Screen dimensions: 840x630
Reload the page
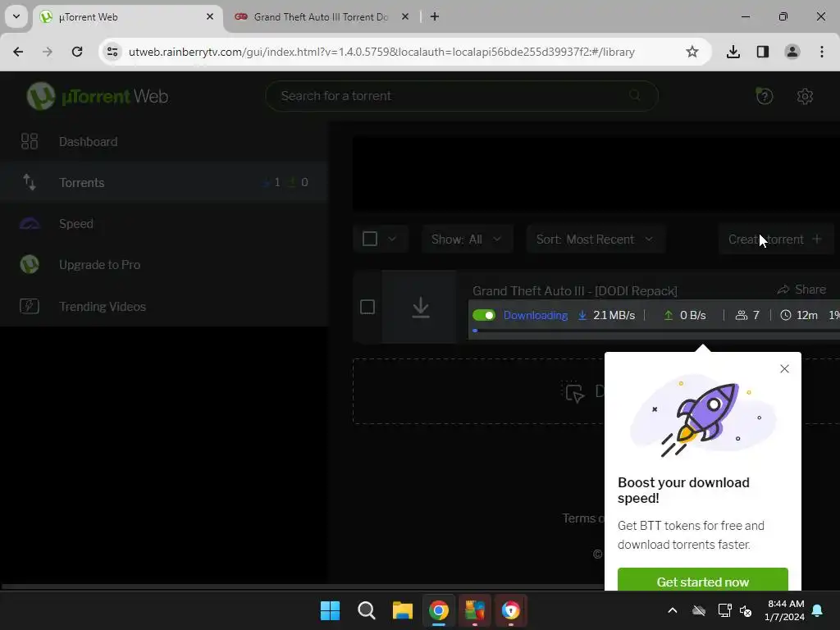[x=77, y=52]
